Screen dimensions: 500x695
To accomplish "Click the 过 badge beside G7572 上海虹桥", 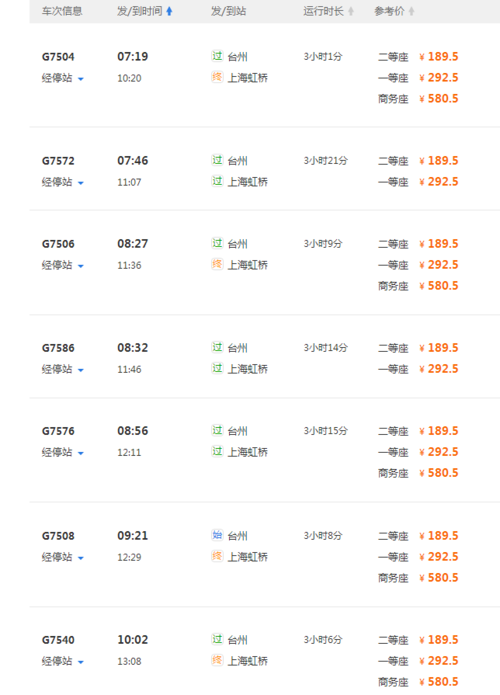I will tap(217, 181).
